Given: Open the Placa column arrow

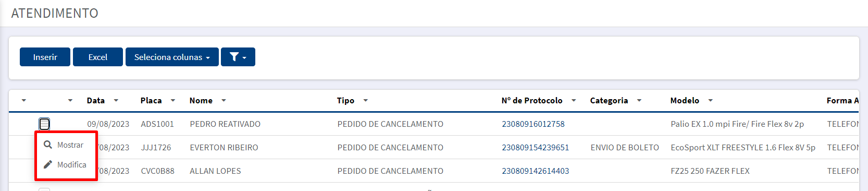Looking at the screenshot, I should (173, 100).
